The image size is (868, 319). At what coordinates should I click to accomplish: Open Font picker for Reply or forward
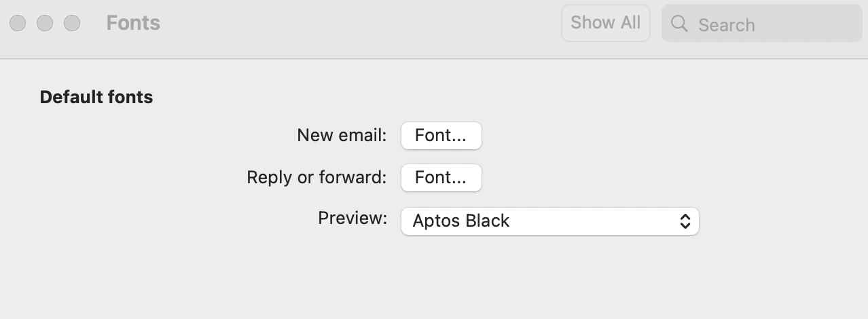(441, 178)
